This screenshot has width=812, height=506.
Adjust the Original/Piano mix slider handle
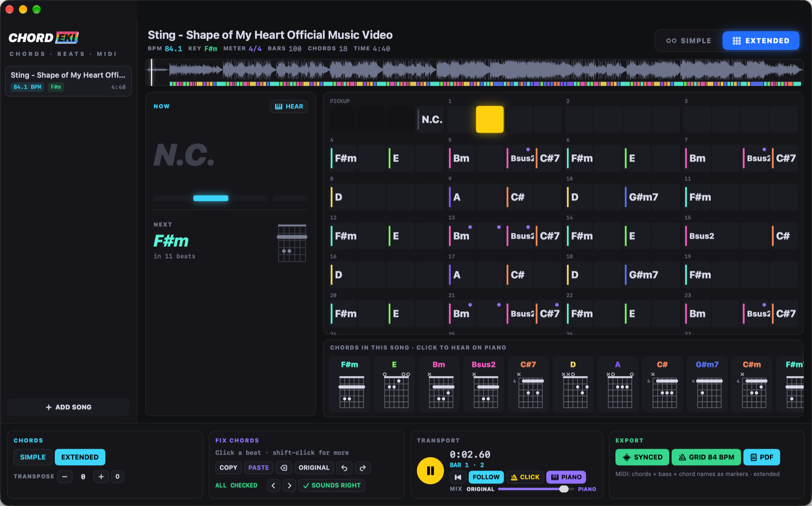click(564, 489)
